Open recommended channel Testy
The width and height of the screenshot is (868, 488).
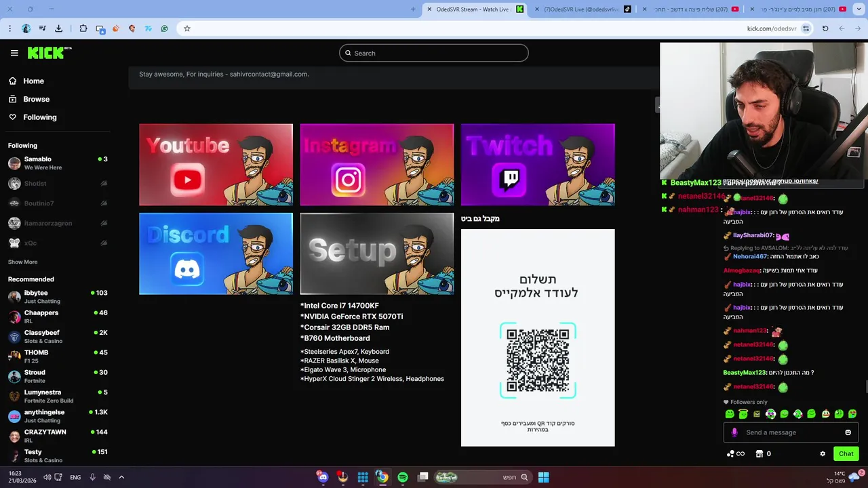click(58, 455)
